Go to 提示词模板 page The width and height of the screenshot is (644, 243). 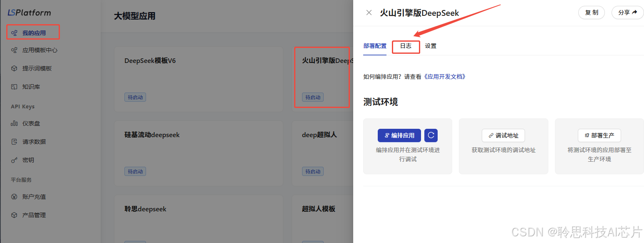coord(37,68)
